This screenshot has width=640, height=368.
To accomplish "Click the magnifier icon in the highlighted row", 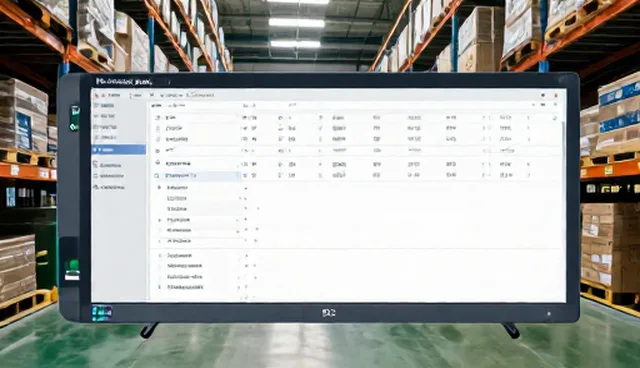I will (x=157, y=176).
